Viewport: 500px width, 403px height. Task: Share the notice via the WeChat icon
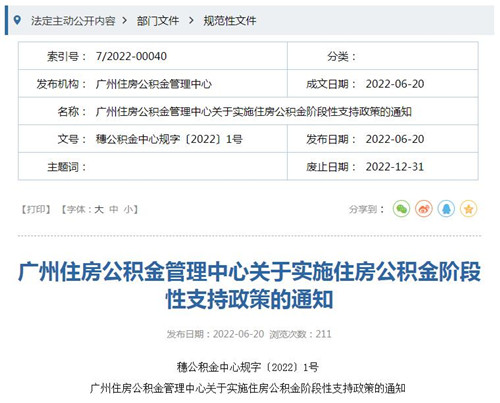401,209
